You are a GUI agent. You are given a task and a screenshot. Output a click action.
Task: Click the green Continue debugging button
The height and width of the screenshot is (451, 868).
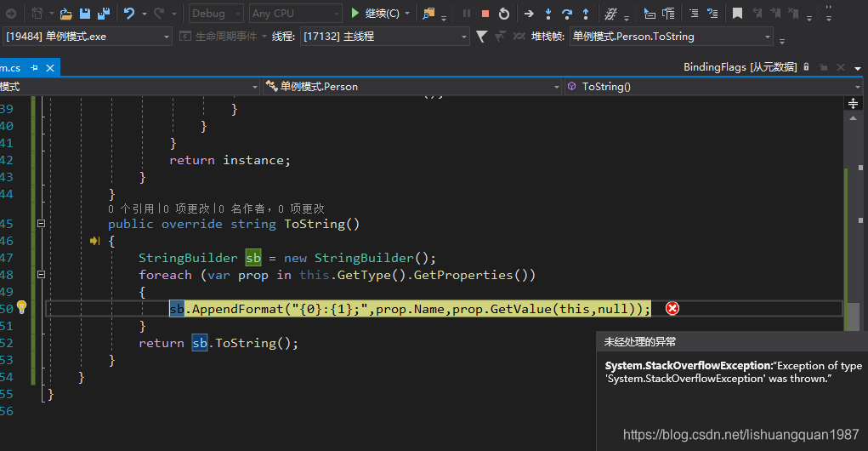click(x=375, y=14)
